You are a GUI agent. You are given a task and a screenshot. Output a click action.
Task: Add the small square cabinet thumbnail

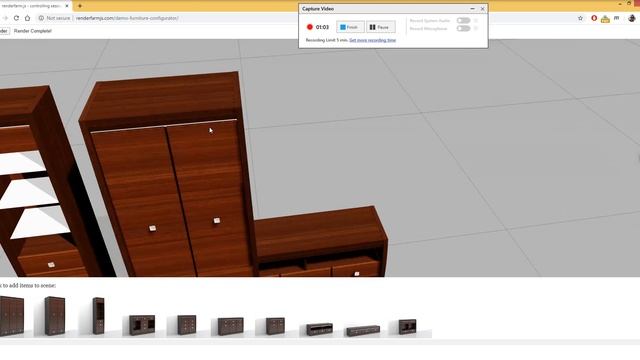coord(275,327)
